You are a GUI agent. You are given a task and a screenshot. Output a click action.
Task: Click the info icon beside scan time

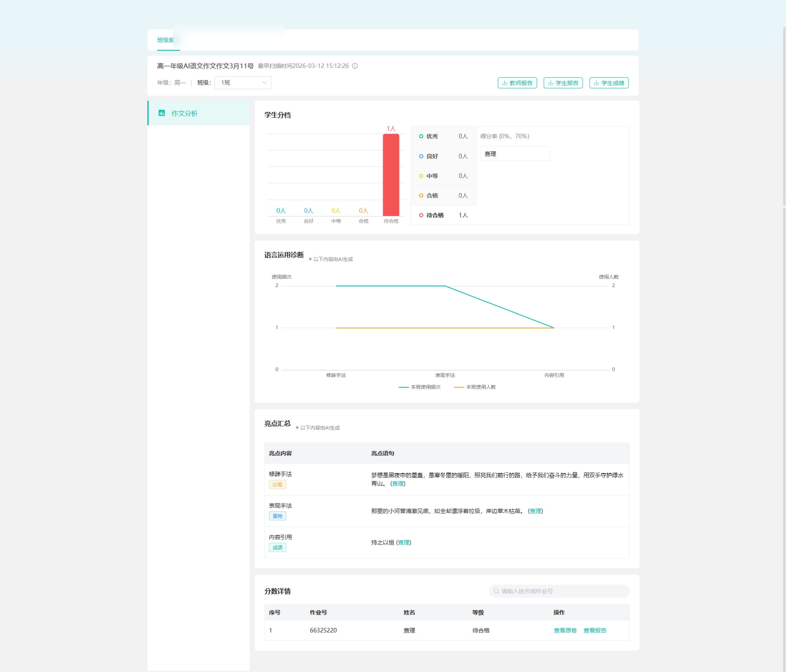tap(355, 66)
